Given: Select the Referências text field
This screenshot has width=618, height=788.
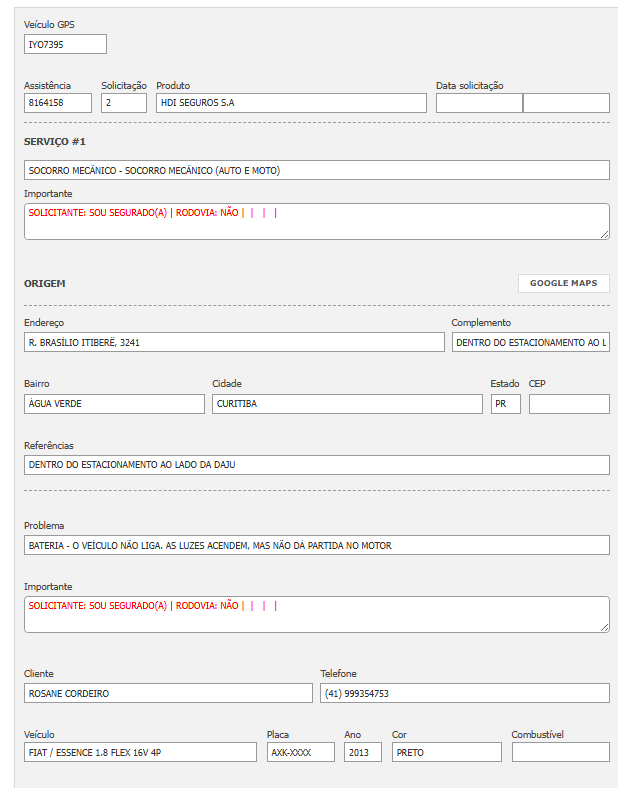Looking at the screenshot, I should 316,465.
